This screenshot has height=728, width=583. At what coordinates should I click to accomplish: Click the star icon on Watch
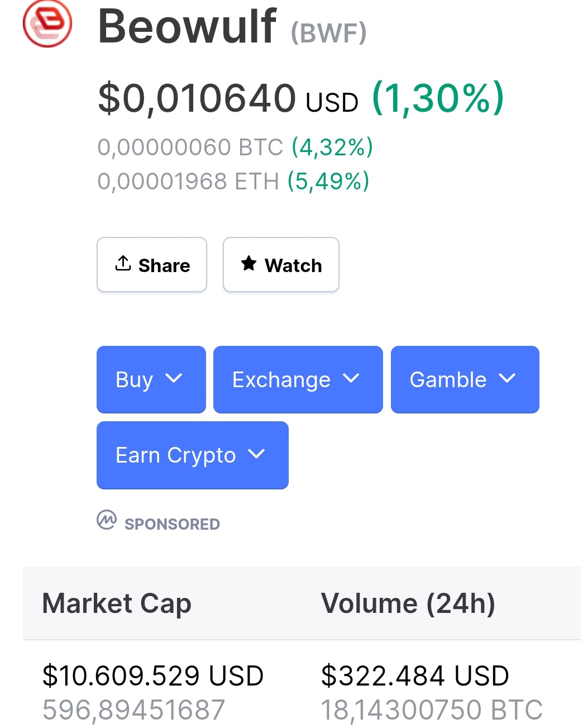(x=249, y=263)
